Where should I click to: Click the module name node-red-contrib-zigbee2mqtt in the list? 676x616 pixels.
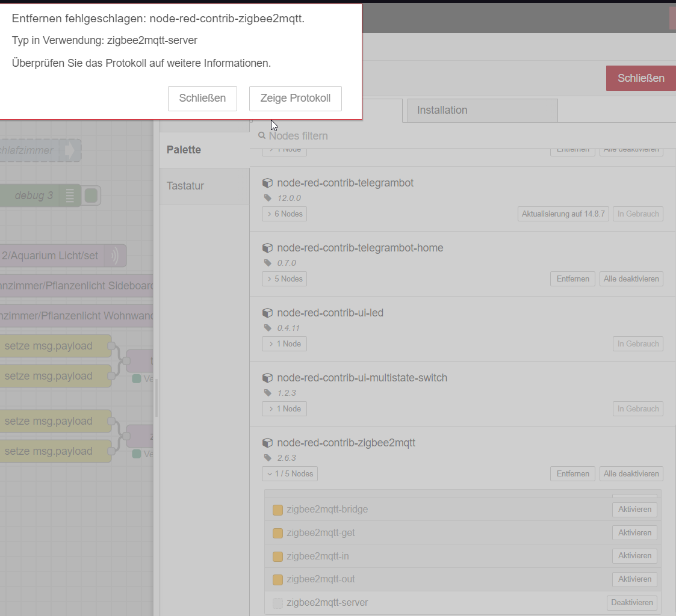tap(346, 443)
